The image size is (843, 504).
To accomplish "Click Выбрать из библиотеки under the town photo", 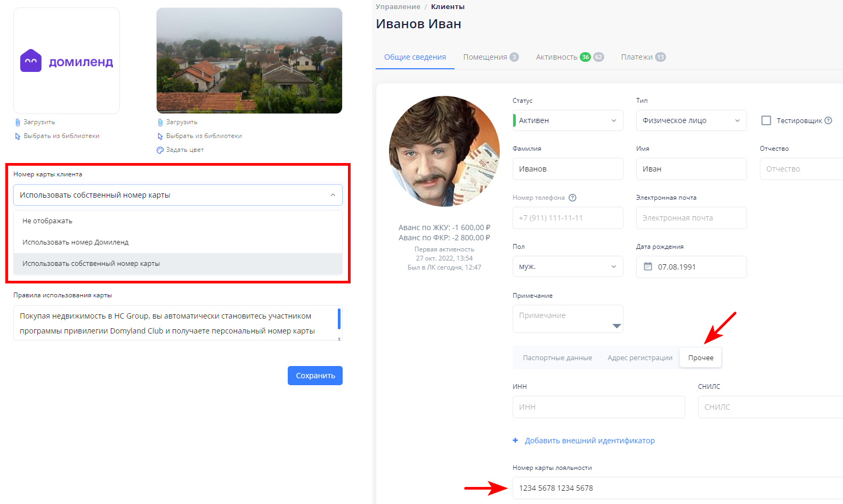I will pos(204,136).
